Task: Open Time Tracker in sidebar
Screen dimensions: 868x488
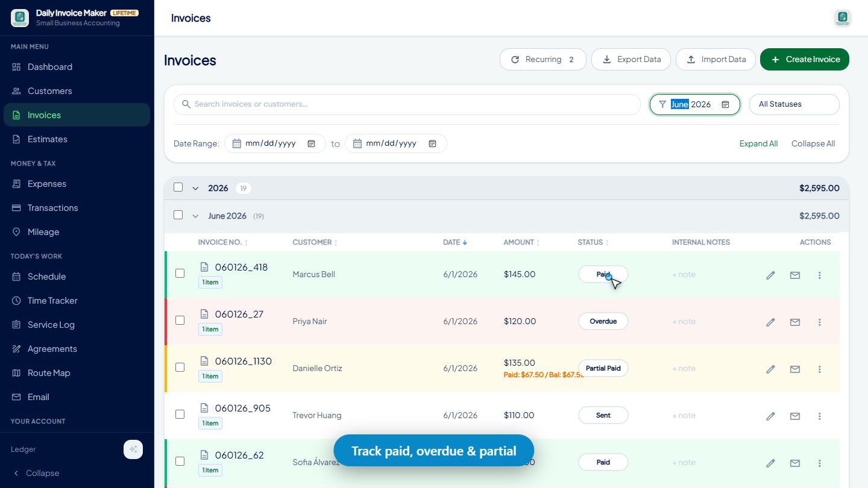Action: click(x=77, y=301)
